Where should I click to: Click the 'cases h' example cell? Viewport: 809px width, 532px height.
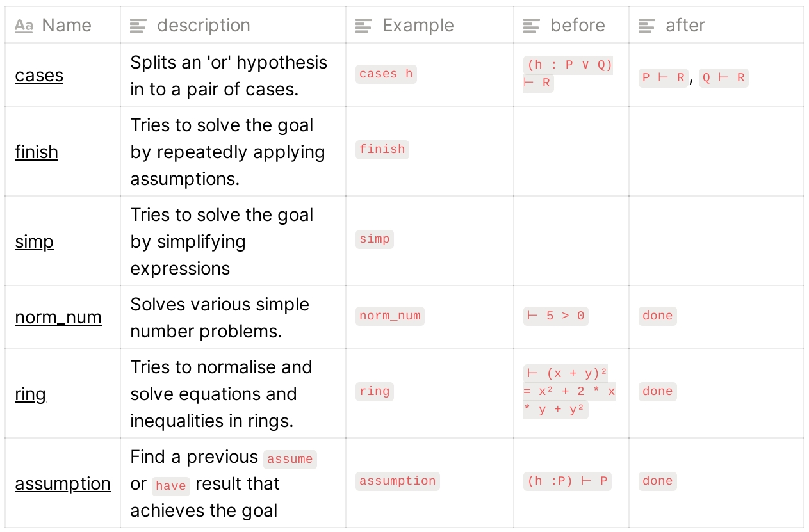pyautogui.click(x=386, y=74)
